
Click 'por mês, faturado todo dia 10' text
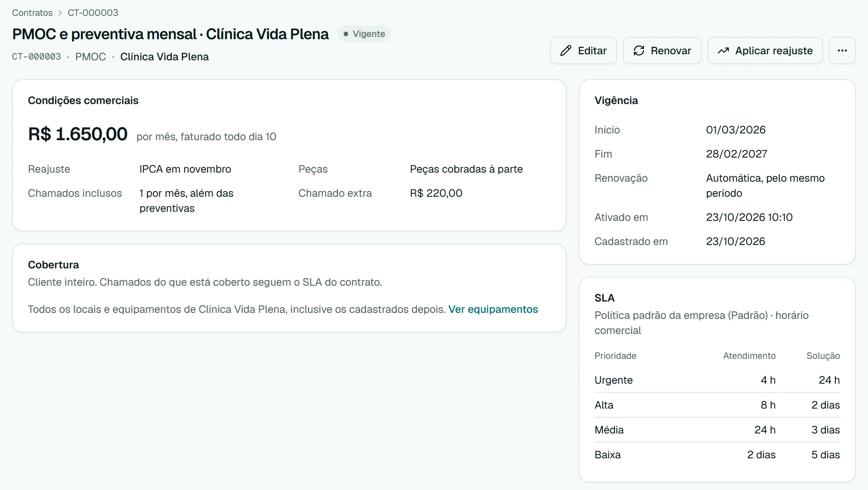click(206, 136)
